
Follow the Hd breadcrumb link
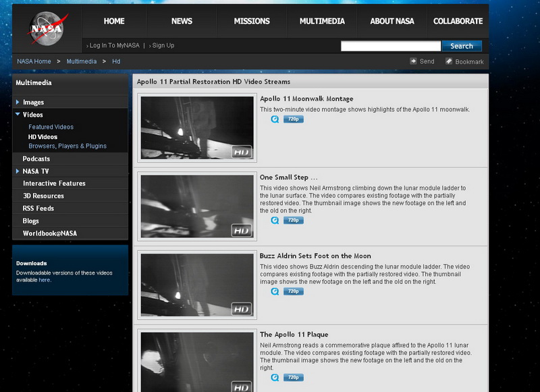click(116, 61)
